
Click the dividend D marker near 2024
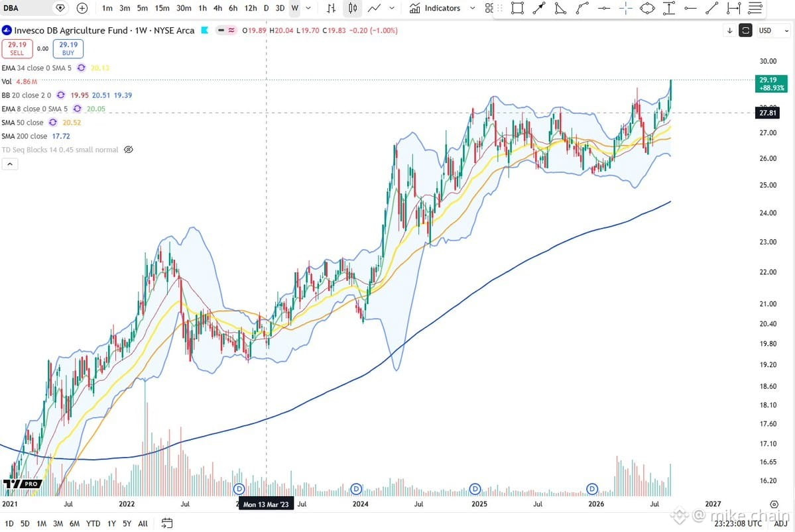357,489
